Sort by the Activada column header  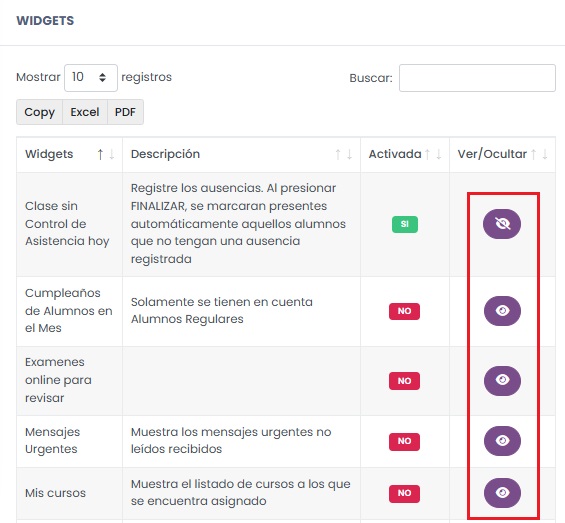[x=405, y=154]
